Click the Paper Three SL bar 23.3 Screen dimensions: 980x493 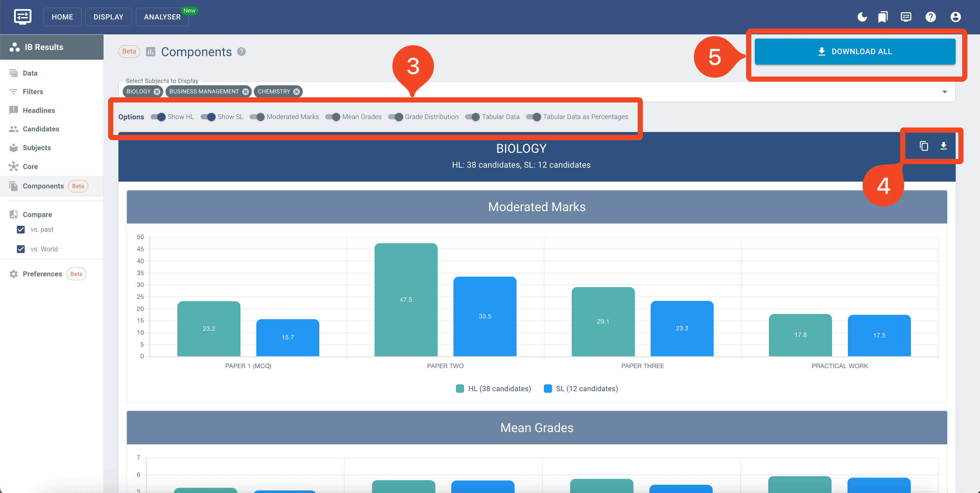tap(682, 329)
